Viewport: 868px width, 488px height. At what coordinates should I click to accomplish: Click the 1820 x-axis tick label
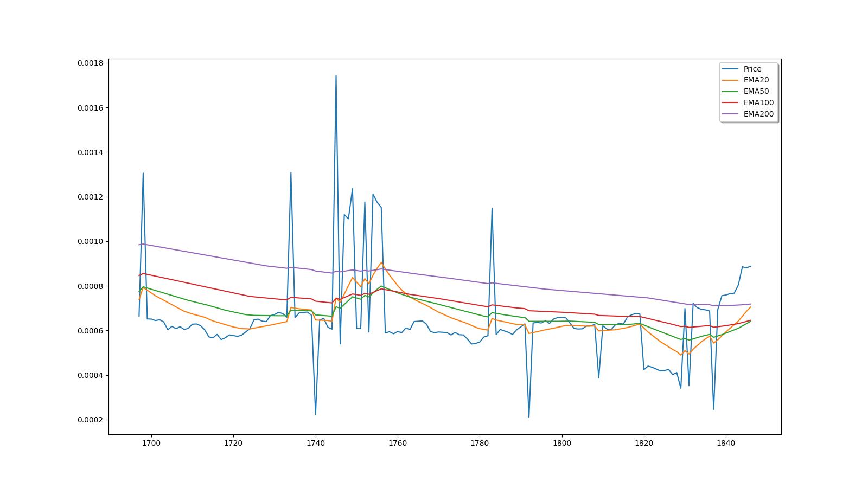(x=644, y=443)
